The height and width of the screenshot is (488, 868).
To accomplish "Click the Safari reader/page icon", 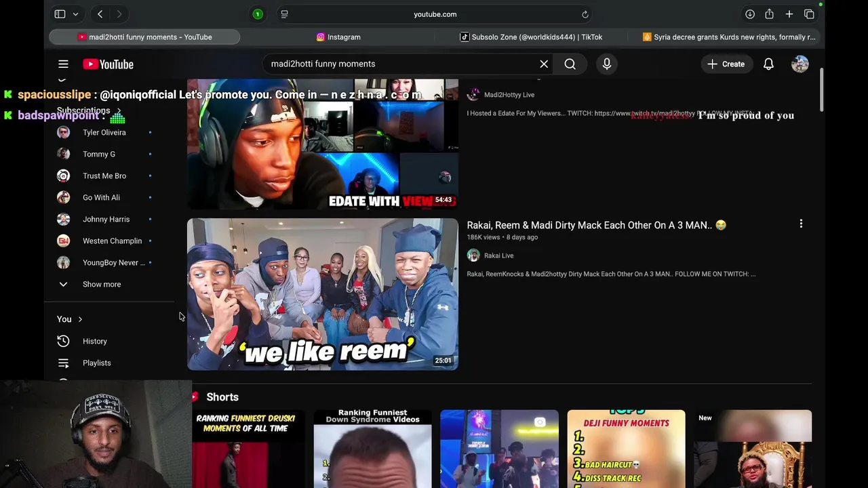I will (284, 14).
